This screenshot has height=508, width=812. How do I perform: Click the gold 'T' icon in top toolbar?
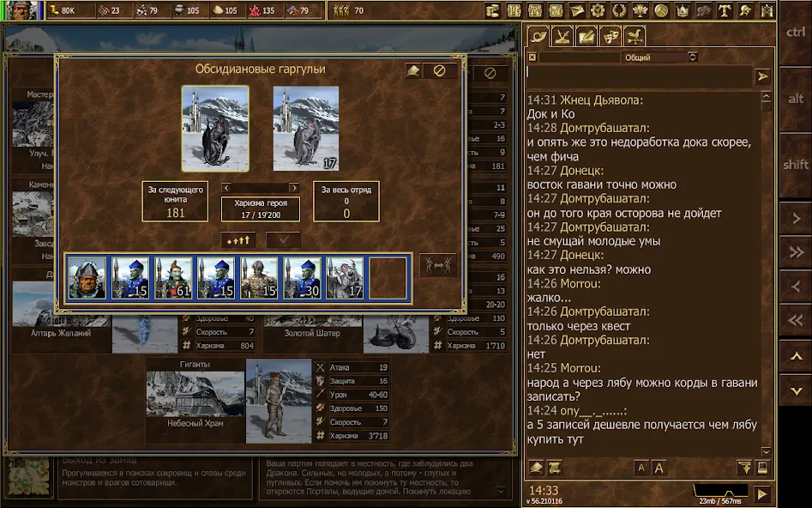tap(724, 10)
